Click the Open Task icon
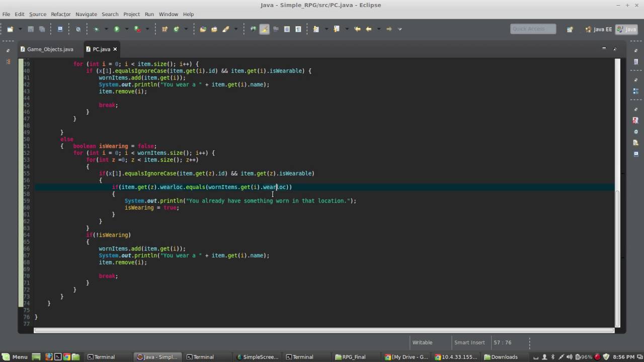 [x=214, y=29]
